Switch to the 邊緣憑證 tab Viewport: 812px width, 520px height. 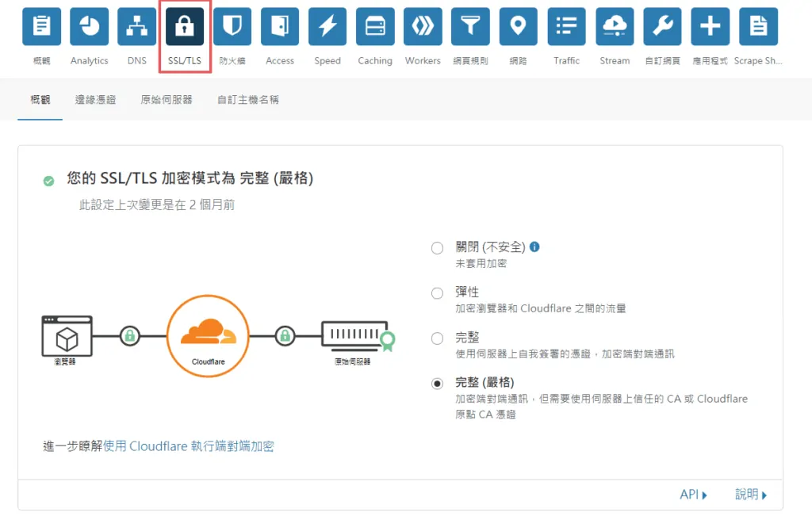coord(95,99)
